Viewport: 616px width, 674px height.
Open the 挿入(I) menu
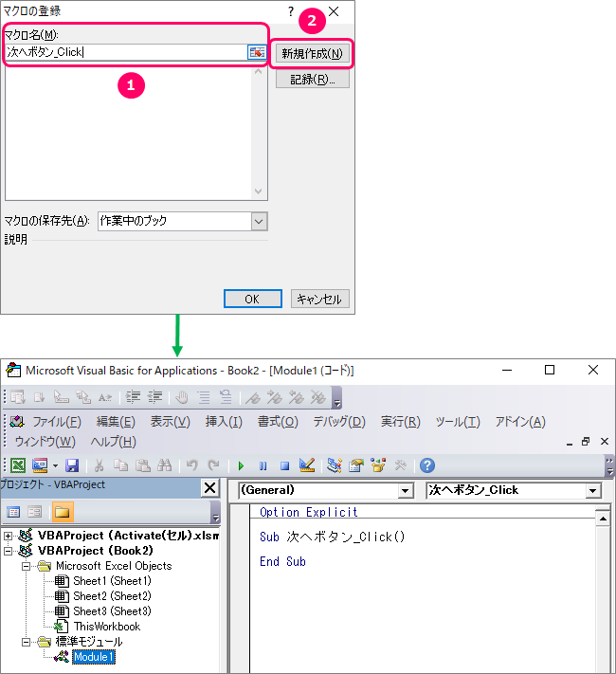tap(224, 422)
